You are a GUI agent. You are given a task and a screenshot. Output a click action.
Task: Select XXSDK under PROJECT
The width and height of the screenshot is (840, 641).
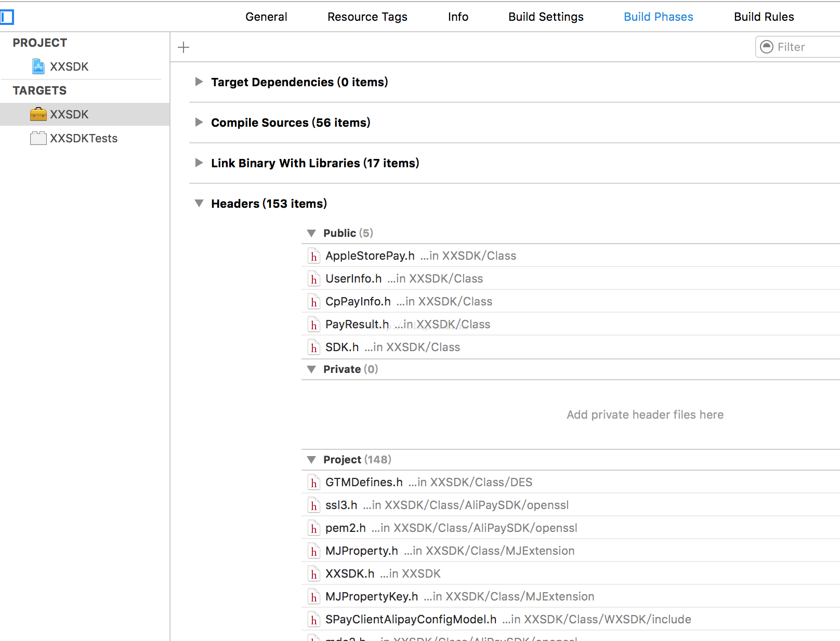[69, 66]
